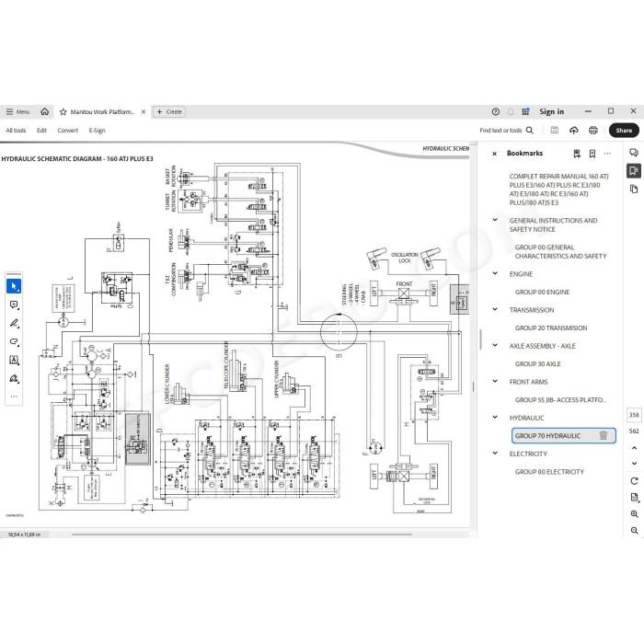Image resolution: width=644 pixels, height=644 pixels.
Task: Open the All tools menu
Action: (x=16, y=131)
